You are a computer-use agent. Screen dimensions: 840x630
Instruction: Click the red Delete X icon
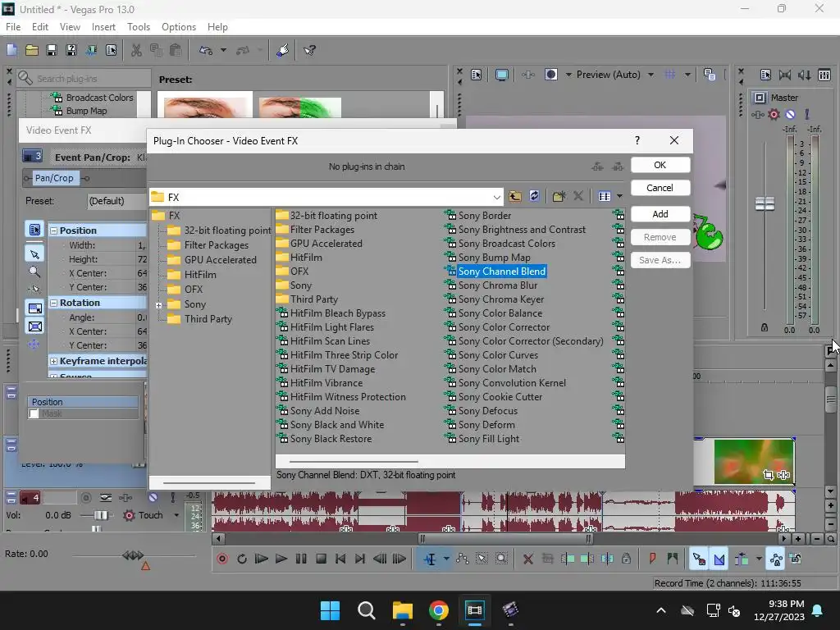click(527, 559)
